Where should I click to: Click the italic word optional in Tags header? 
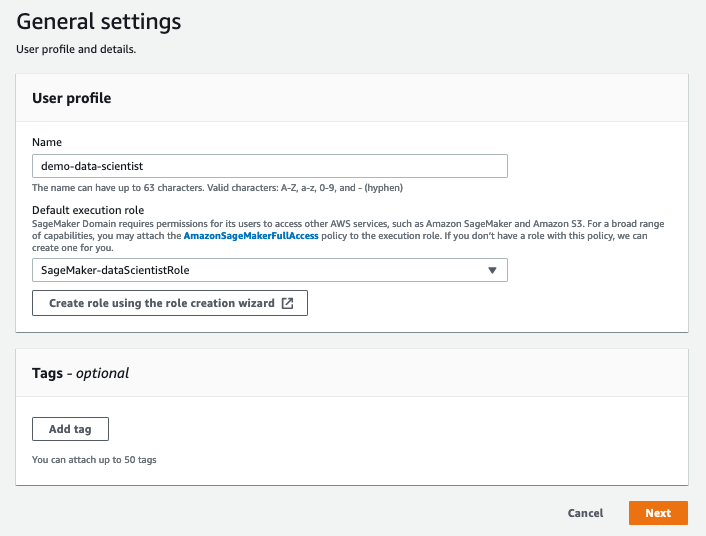(x=103, y=373)
